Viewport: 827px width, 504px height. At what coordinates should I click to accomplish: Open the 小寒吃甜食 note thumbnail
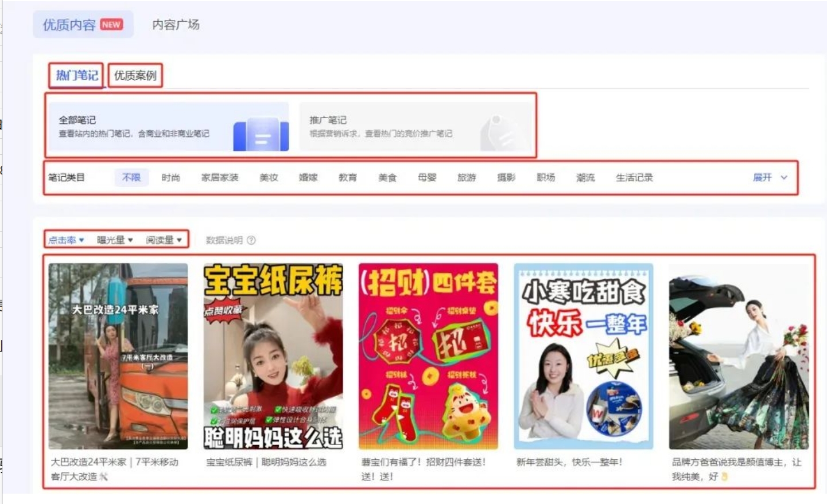[x=584, y=356]
